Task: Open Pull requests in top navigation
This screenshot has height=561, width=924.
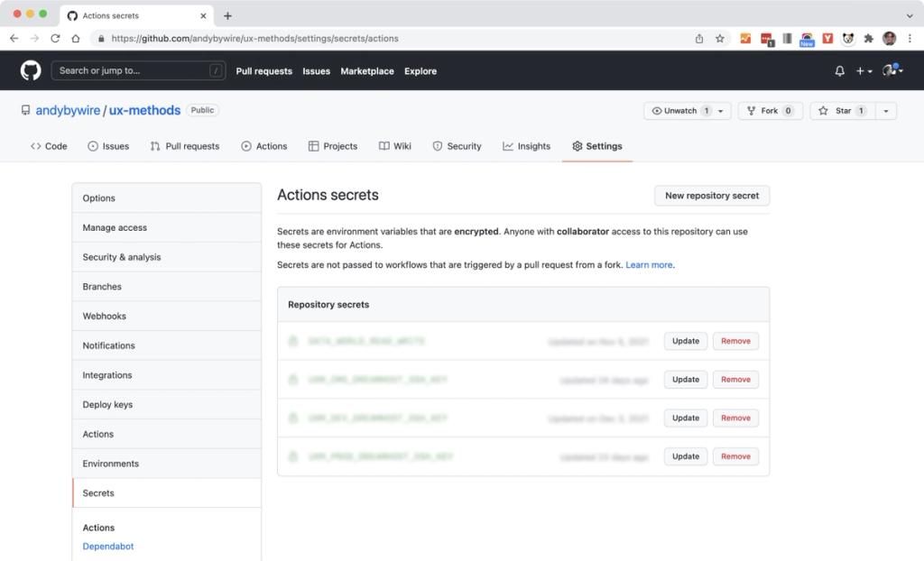Action: click(x=264, y=70)
